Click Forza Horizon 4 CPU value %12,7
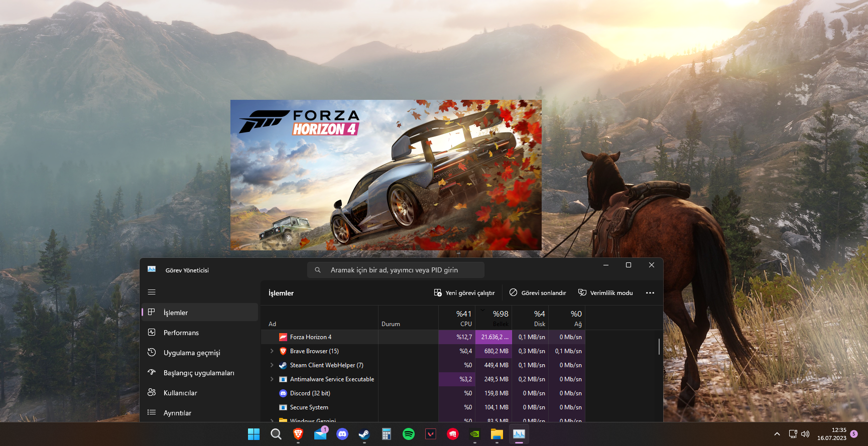Image resolution: width=868 pixels, height=446 pixels. click(457, 337)
